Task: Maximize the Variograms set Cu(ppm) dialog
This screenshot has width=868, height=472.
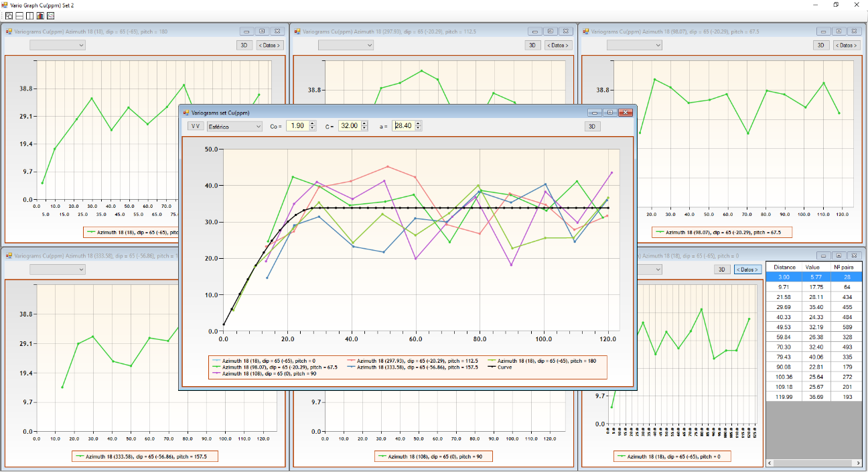Action: click(x=609, y=113)
